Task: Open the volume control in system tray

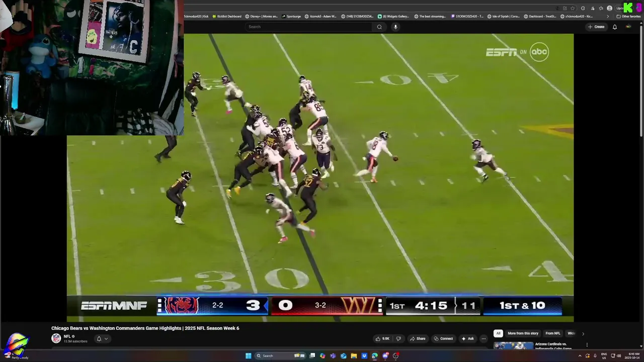Action: [619, 355]
